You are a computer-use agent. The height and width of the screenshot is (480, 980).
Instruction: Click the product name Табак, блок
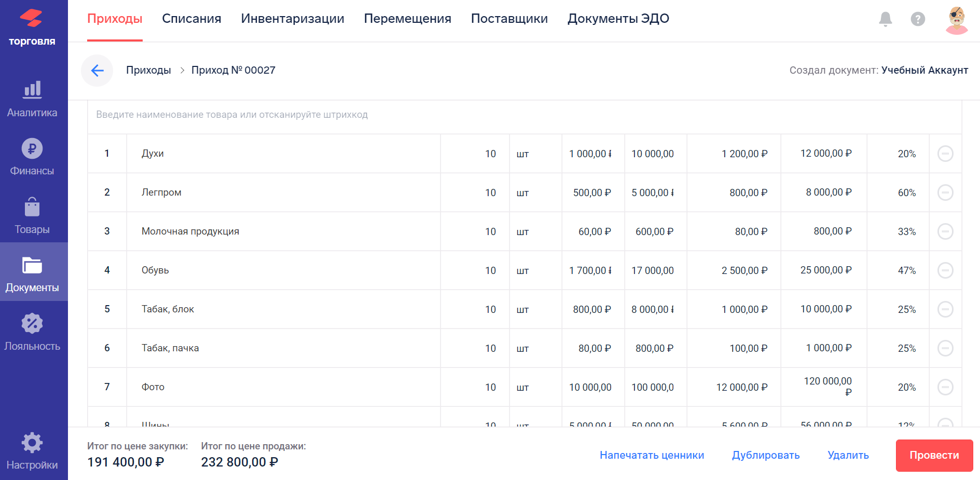coord(168,309)
